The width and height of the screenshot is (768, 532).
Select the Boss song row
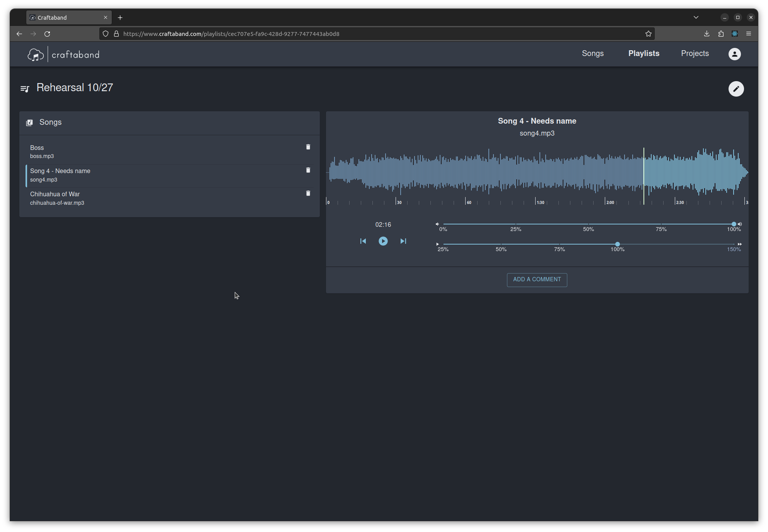pos(170,152)
